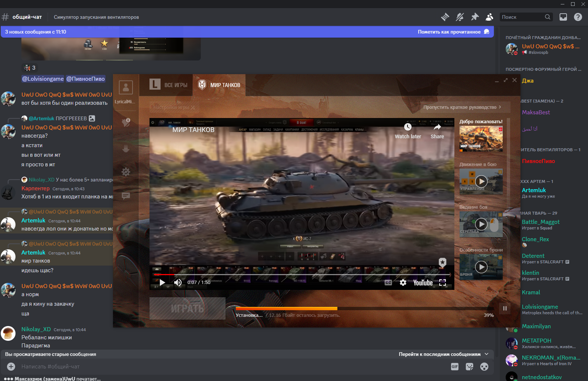Screen dimensions: 588x381
Task: Click Nikolay_XD username above Ребаланс милишки
Action: pyautogui.click(x=36, y=329)
